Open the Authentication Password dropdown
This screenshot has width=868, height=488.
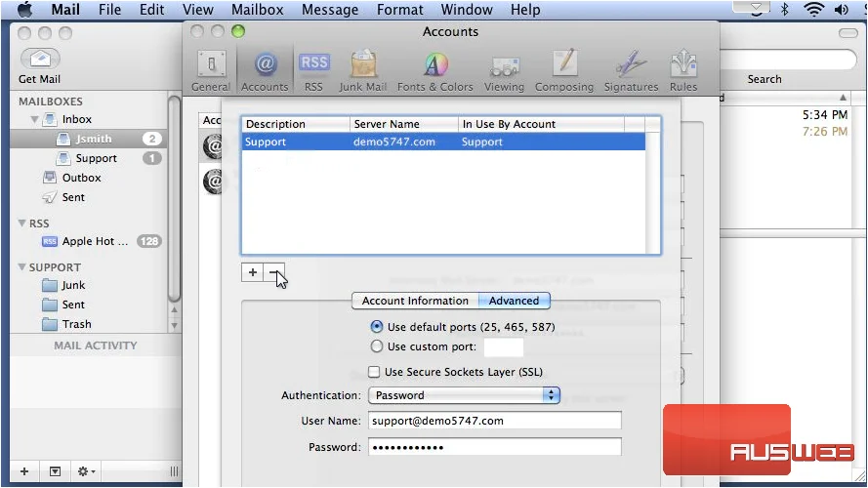coord(464,395)
